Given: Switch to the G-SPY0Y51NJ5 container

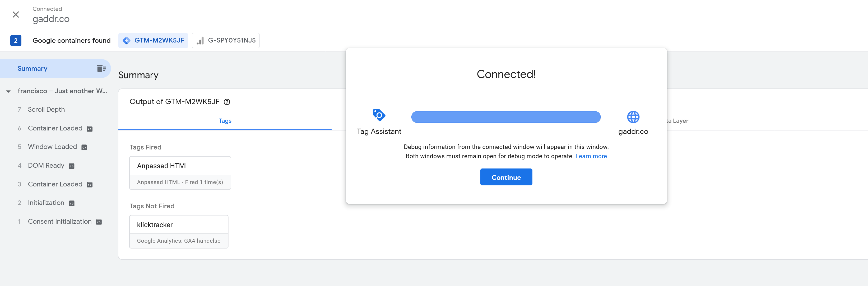Looking at the screenshot, I should point(226,40).
